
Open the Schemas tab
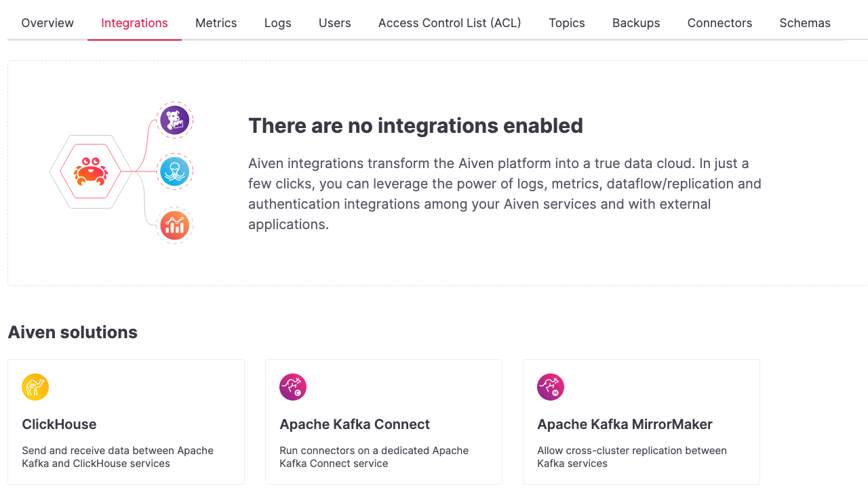coord(805,22)
